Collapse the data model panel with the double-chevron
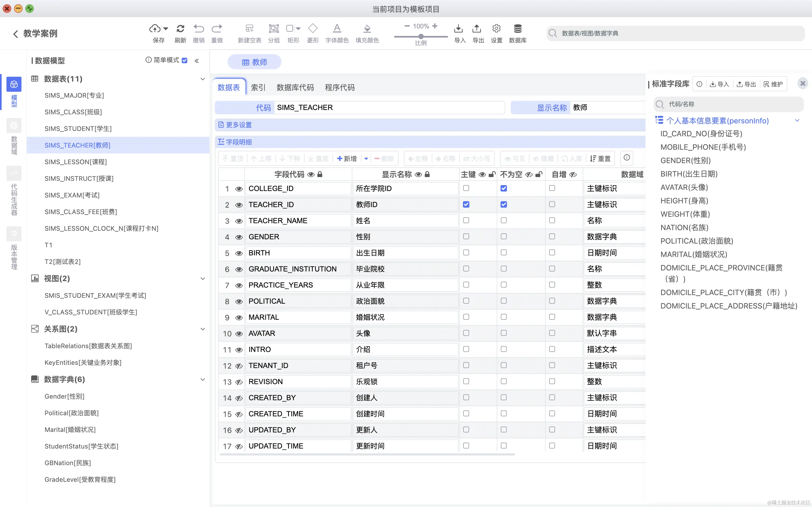Screen dimensions: 812x507 coord(197,61)
